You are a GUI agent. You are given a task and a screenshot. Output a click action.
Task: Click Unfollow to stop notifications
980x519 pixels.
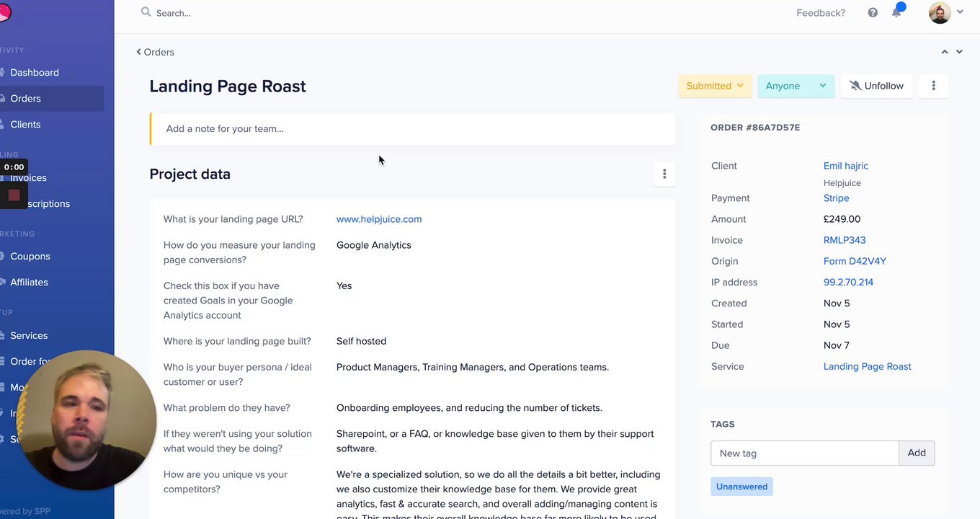click(x=876, y=86)
